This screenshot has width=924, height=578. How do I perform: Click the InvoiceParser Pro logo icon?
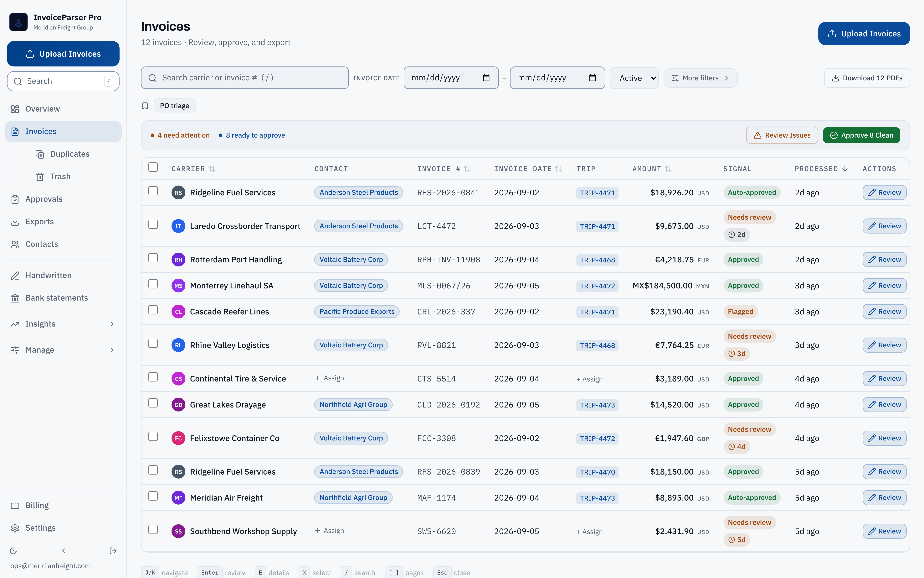coord(18,22)
